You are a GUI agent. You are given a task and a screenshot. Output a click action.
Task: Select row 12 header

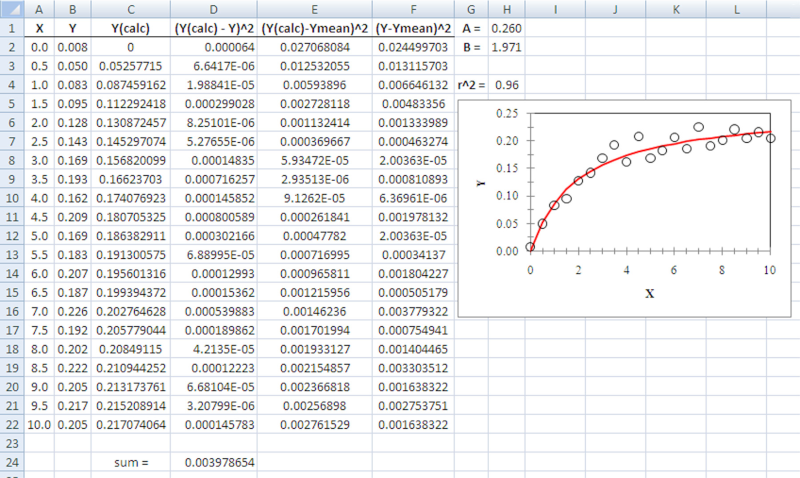[x=12, y=236]
